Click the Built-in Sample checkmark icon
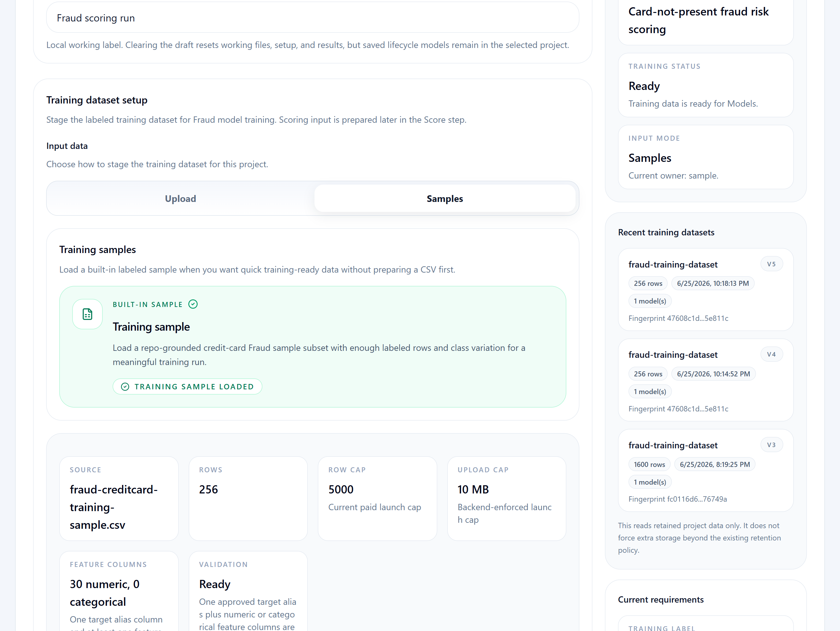Screen dimensions: 840x631 (193, 304)
